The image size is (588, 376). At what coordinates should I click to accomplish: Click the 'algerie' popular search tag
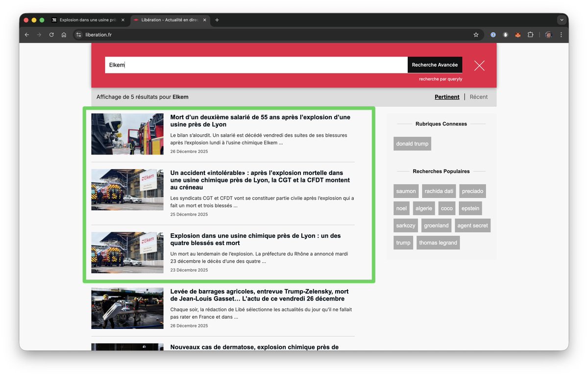tap(424, 208)
